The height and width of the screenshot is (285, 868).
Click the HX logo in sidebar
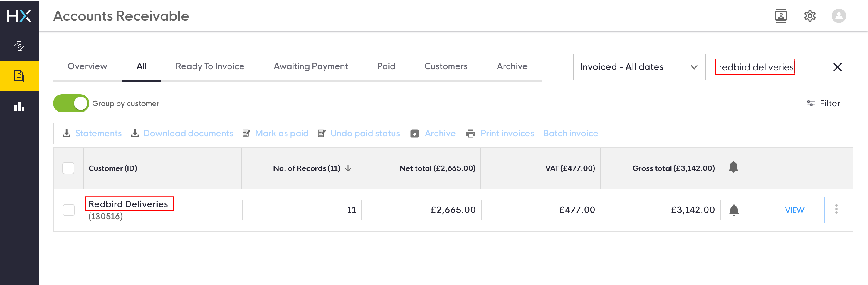[19, 16]
